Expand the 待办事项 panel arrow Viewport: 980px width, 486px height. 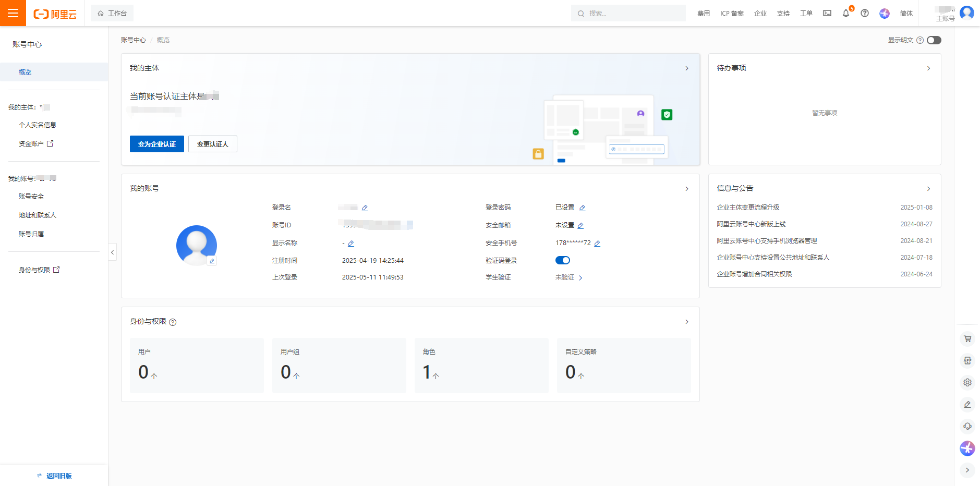(928, 68)
